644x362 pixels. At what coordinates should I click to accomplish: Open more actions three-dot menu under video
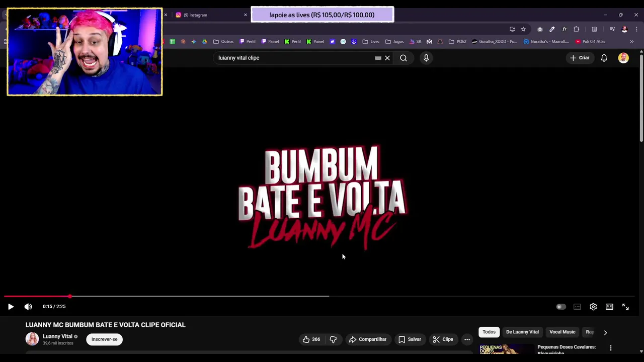tap(467, 339)
